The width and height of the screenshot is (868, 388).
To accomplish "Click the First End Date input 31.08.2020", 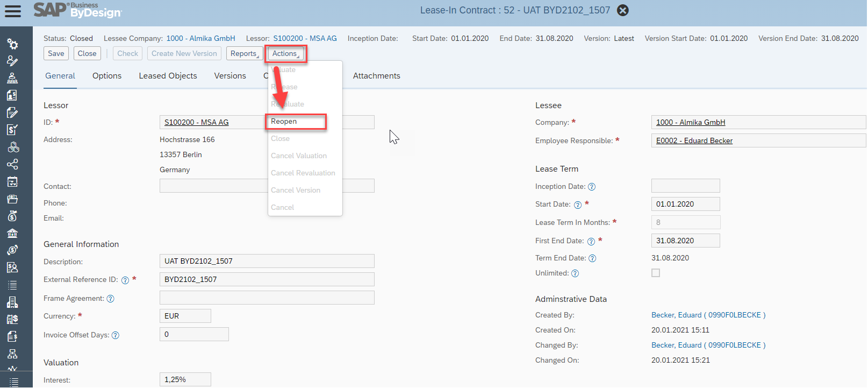I will [686, 241].
